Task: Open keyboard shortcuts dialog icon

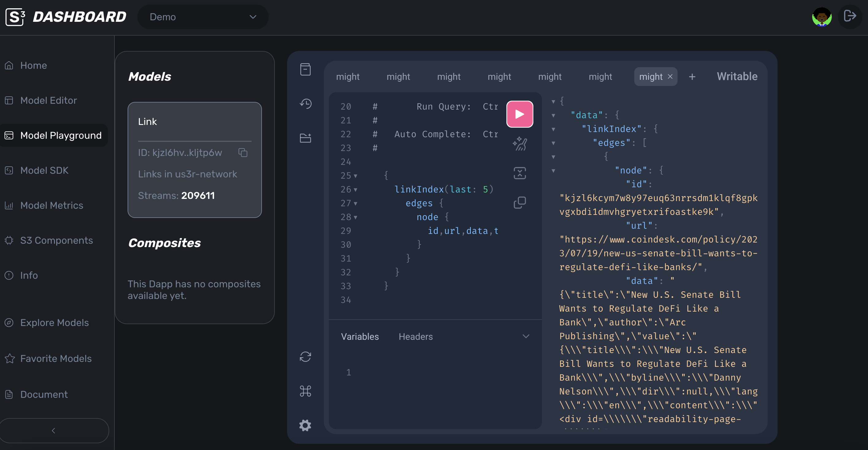Action: [305, 391]
